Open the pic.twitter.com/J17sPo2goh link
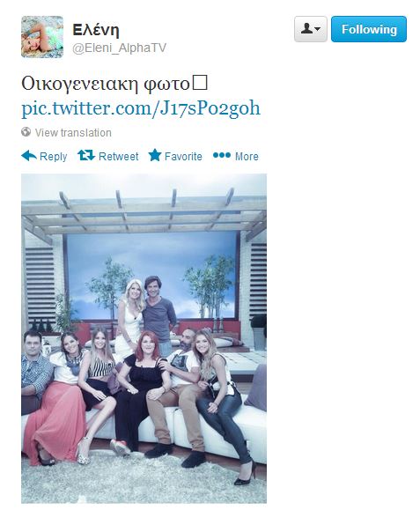This screenshot has height=510, width=420. (141, 108)
